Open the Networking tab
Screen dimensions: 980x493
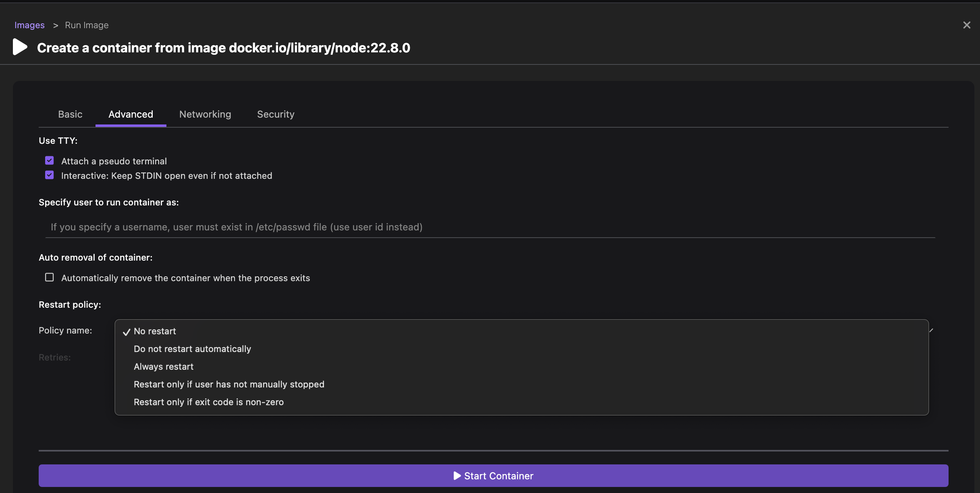pyautogui.click(x=205, y=114)
